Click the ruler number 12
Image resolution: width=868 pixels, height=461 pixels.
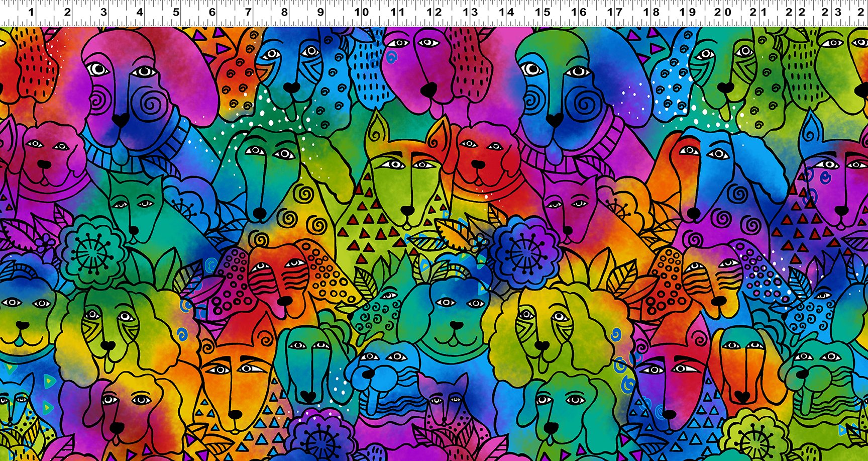(x=434, y=12)
